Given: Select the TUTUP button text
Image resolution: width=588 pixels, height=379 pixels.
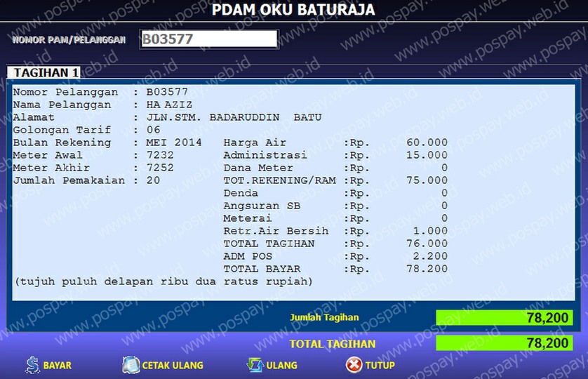Looking at the screenshot, I should pos(380,366).
